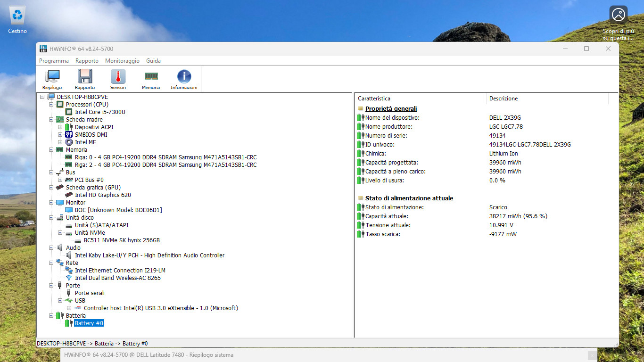
Task: Expand the Dispositivi ACPI node
Action: (x=60, y=127)
